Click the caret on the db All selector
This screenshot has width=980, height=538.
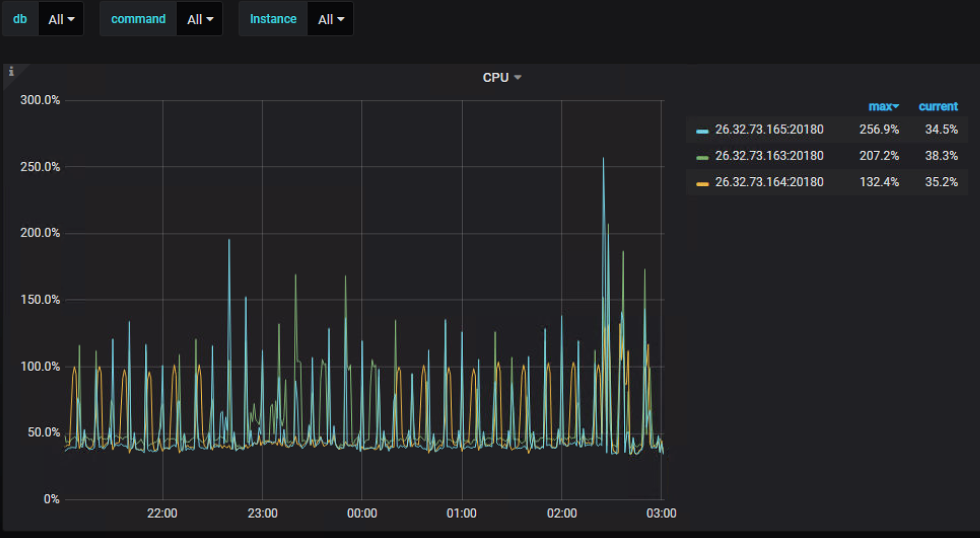[x=70, y=19]
